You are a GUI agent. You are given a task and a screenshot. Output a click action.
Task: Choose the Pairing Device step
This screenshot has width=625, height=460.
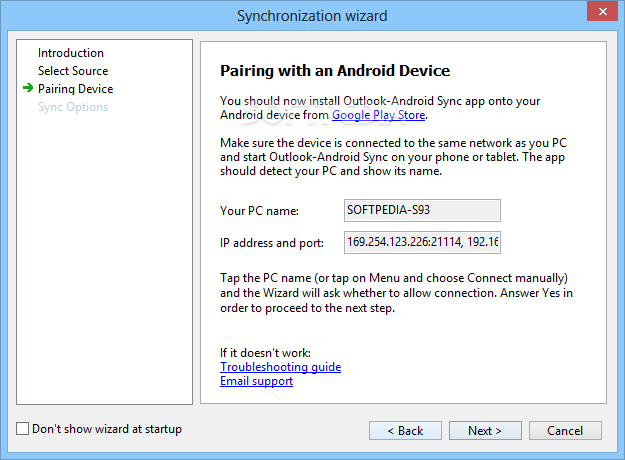pyautogui.click(x=75, y=88)
